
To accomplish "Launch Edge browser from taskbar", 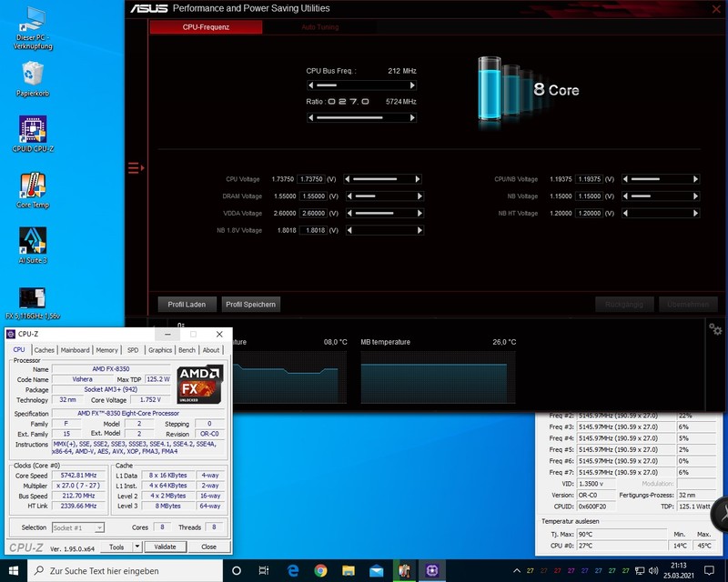I will click(x=292, y=570).
